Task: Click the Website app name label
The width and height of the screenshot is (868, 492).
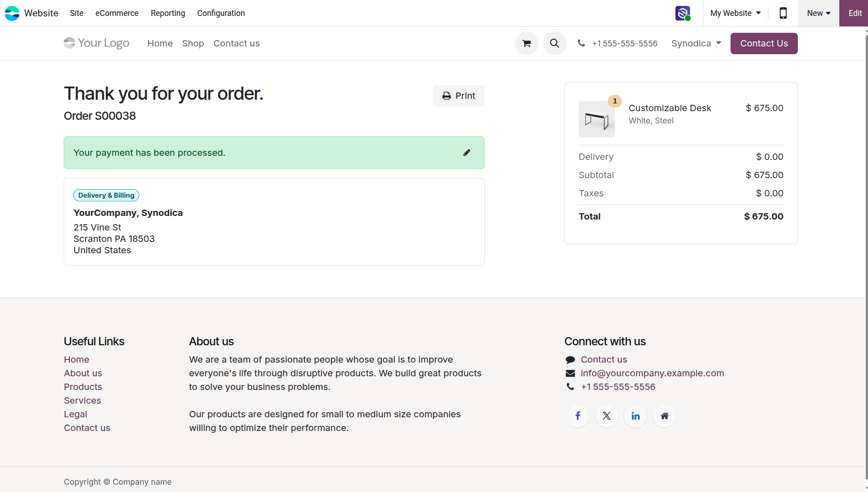Action: 41,13
